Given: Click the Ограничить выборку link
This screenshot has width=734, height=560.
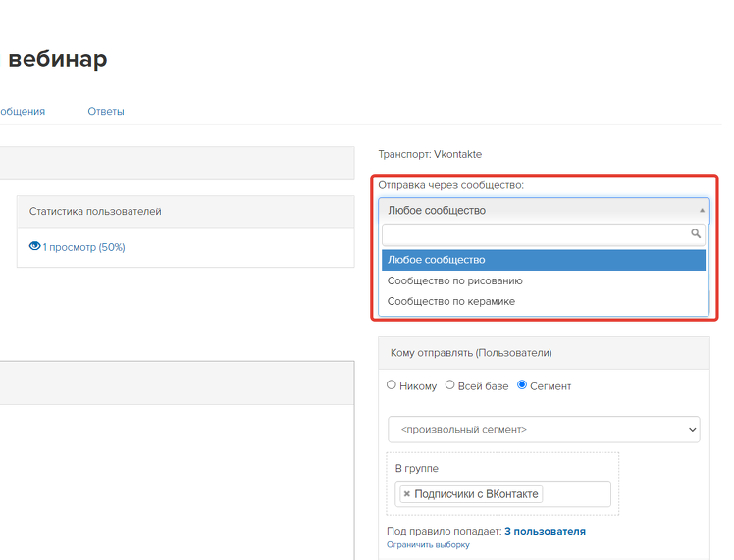Looking at the screenshot, I should pos(428,544).
